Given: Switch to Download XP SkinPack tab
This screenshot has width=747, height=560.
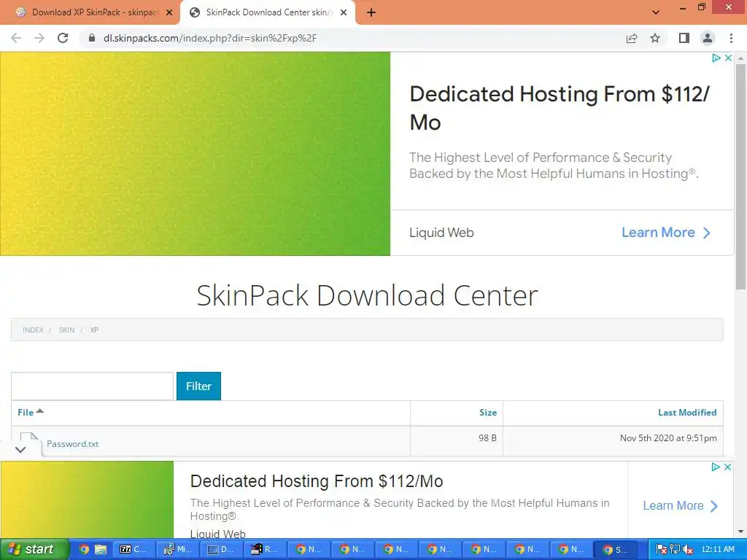Looking at the screenshot, I should [x=90, y=13].
